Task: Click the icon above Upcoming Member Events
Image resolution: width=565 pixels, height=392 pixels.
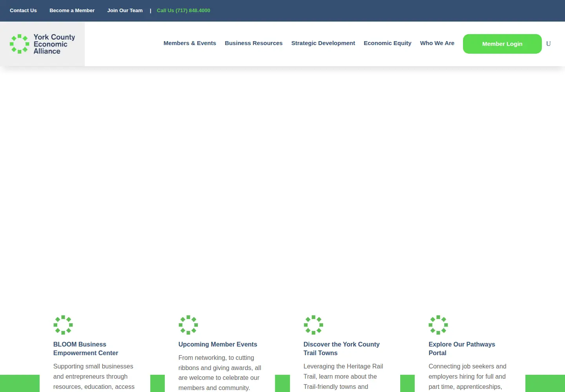Action: (x=188, y=325)
